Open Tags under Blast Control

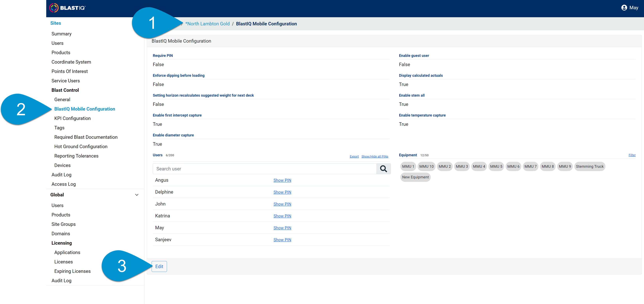(59, 128)
